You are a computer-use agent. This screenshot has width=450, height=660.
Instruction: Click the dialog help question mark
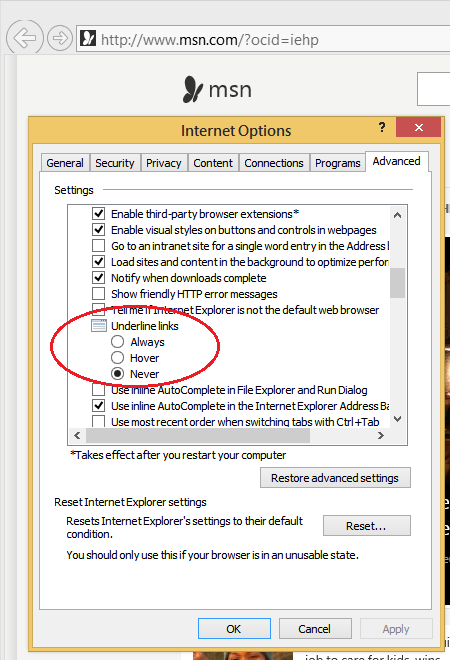click(x=382, y=127)
